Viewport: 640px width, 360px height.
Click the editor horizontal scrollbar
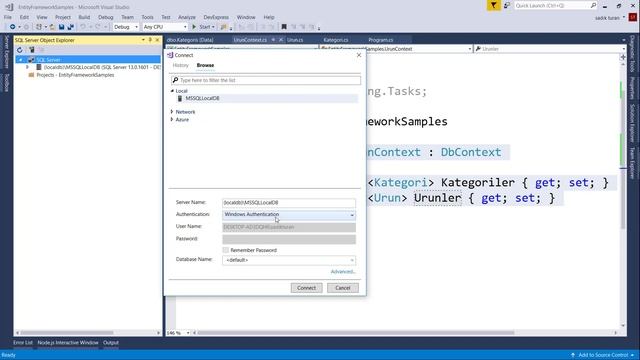356,333
